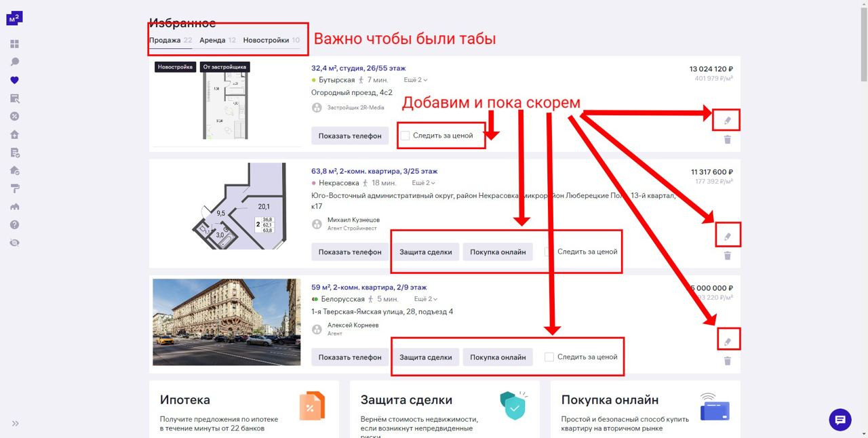Viewport: 868px width, 438px height.
Task: Delete the Belorusskaya listing with trash icon
Action: (x=727, y=361)
